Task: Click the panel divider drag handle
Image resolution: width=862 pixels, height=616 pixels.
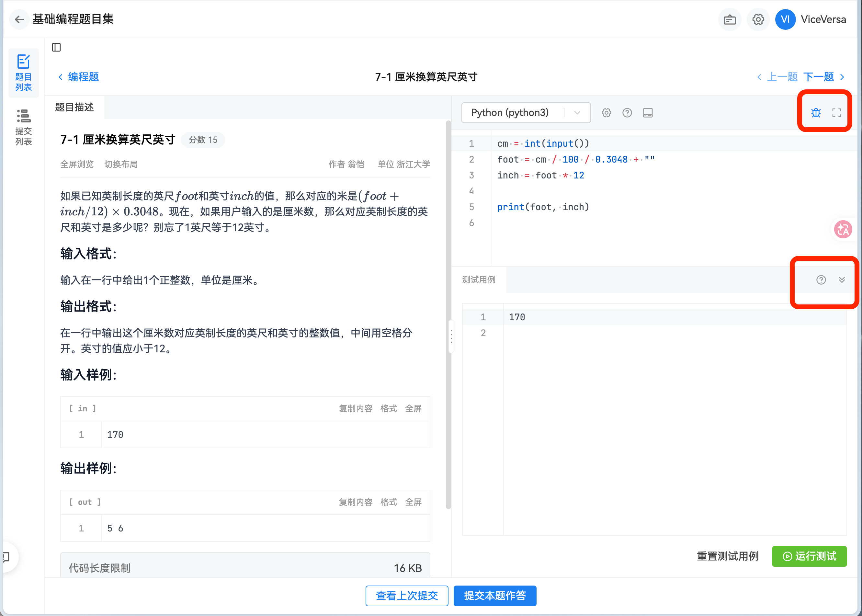Action: coord(451,337)
